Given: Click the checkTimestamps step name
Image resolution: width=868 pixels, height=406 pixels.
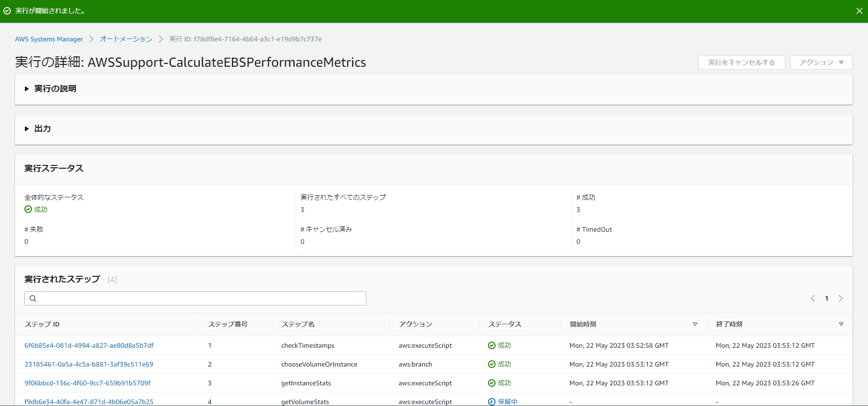Looking at the screenshot, I should click(308, 345).
